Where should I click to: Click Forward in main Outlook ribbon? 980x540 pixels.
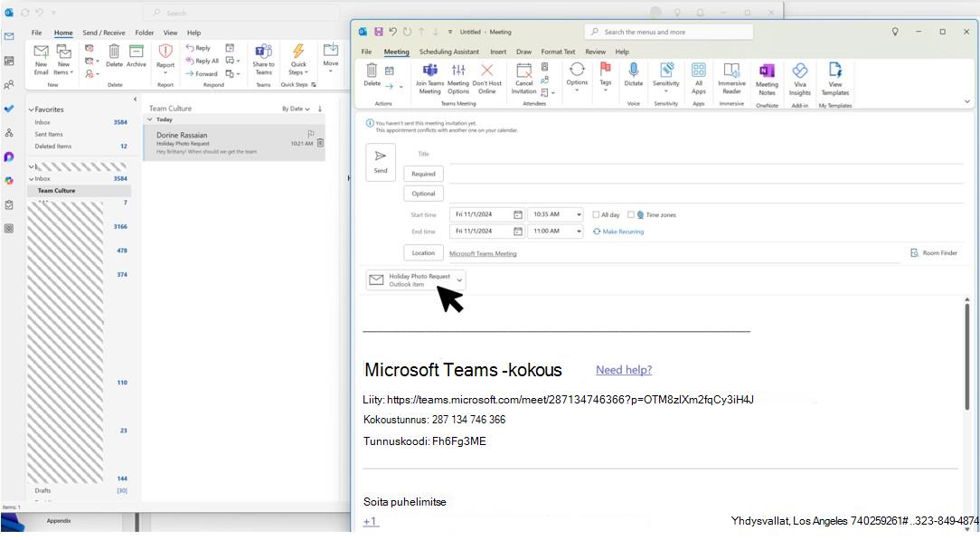(x=202, y=74)
